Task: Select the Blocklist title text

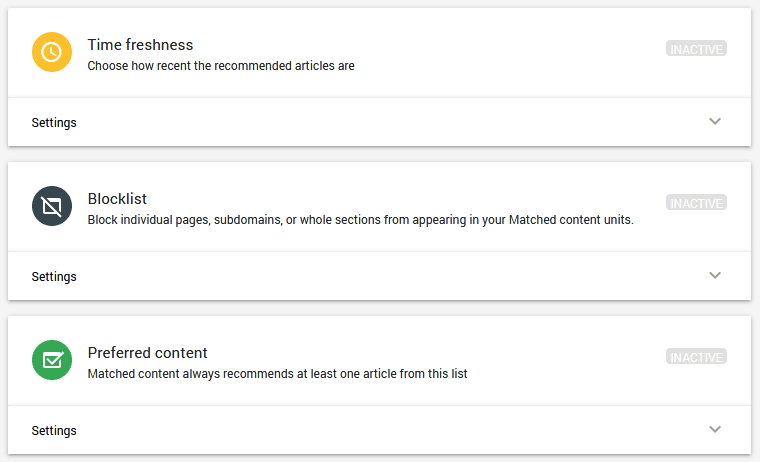Action: [x=117, y=199]
